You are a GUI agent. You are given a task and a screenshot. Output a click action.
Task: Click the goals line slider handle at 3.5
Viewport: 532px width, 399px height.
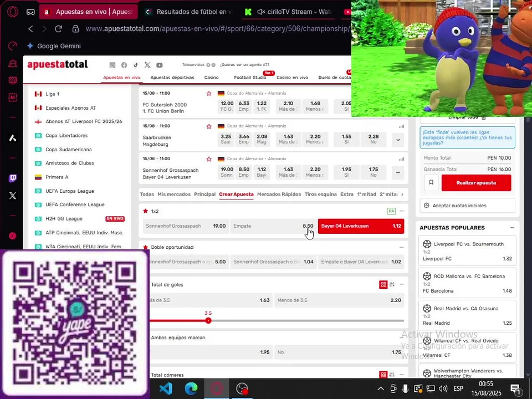point(208,321)
